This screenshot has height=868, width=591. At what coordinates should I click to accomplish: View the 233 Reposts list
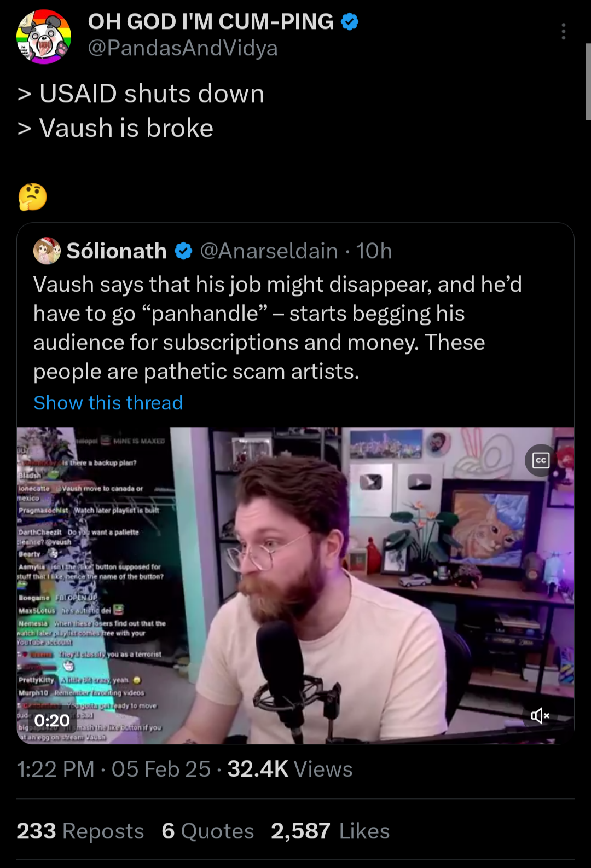click(80, 831)
